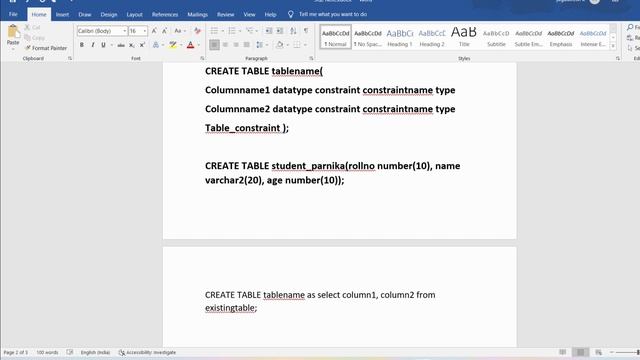Click the Cut command
Screen dimensions: 640x360
click(x=32, y=27)
